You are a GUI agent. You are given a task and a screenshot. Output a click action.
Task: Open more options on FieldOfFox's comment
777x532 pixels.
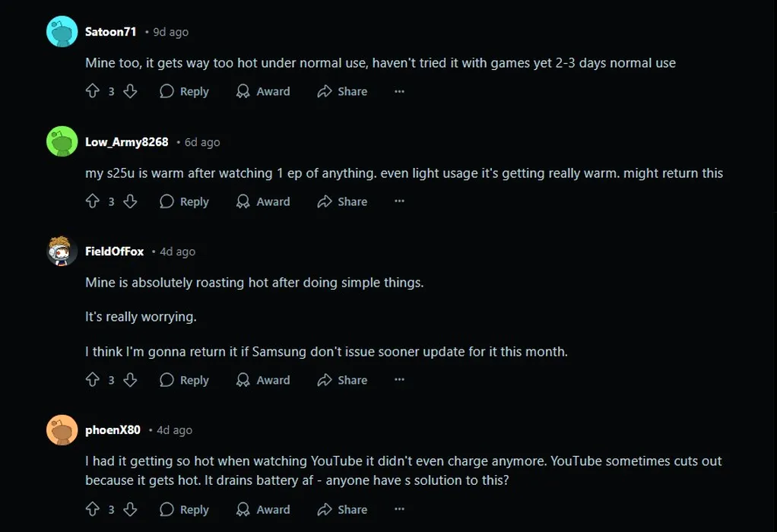coord(399,380)
